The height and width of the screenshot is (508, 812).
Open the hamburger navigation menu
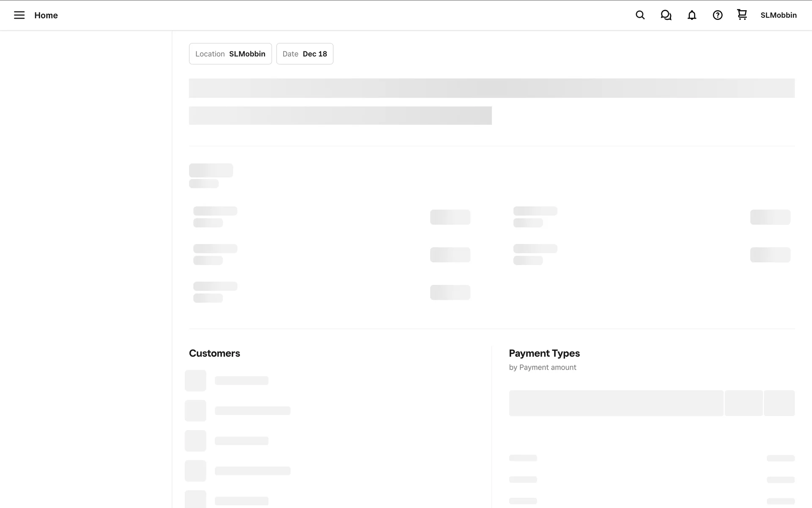(x=19, y=15)
